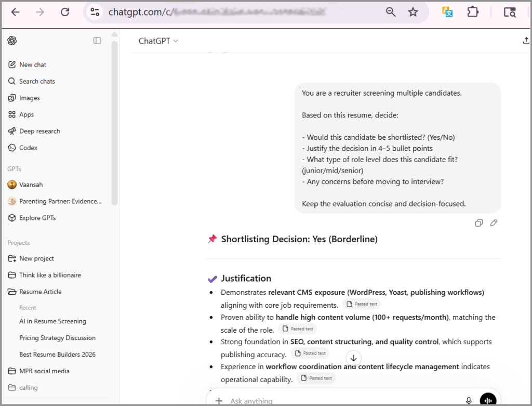Collapse the sidebar panel
The height and width of the screenshot is (406, 532).
click(x=97, y=40)
